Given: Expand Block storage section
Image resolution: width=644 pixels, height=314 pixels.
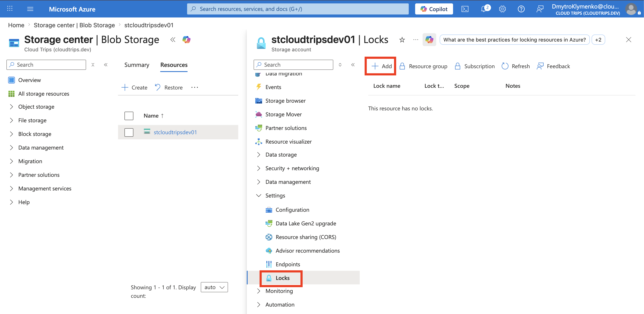Looking at the screenshot, I should [x=35, y=134].
